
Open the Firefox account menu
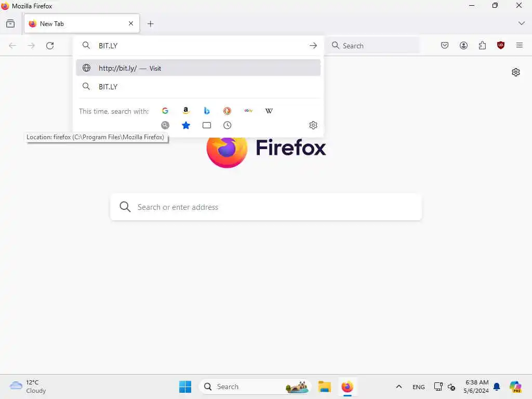463,46
